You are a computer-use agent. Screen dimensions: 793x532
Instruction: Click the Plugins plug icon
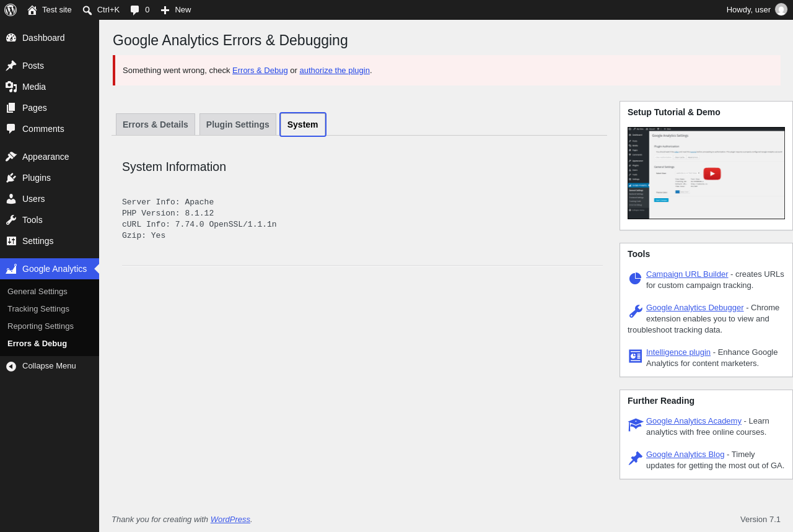coord(11,178)
